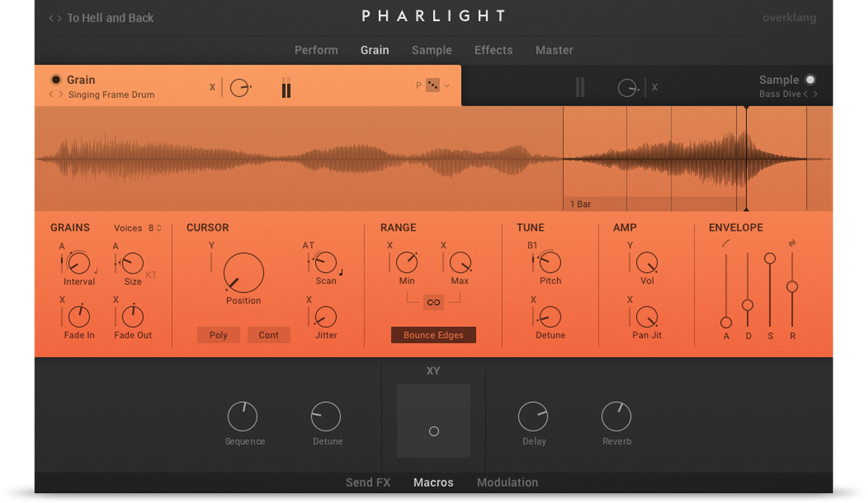This screenshot has height=503, width=868.
Task: Click the Jitter knob in Cursor
Action: [325, 317]
